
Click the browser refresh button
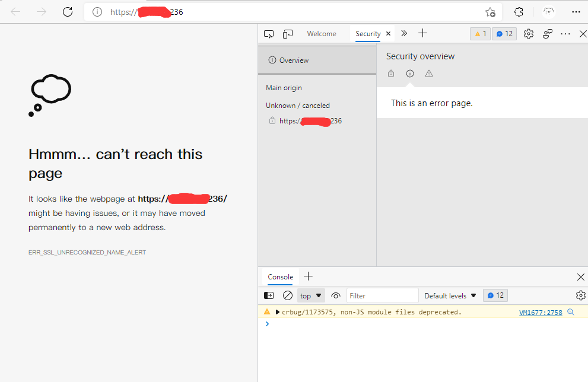[68, 12]
